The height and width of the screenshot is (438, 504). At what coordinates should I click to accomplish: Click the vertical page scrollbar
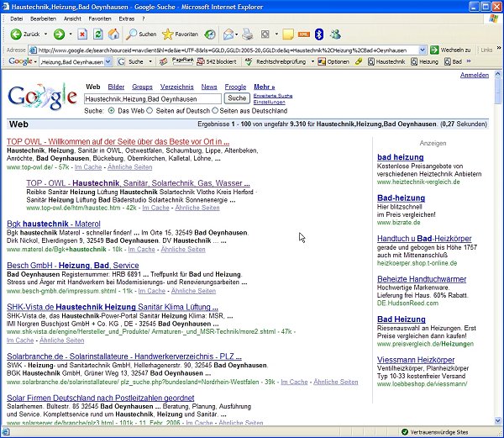[x=498, y=252]
